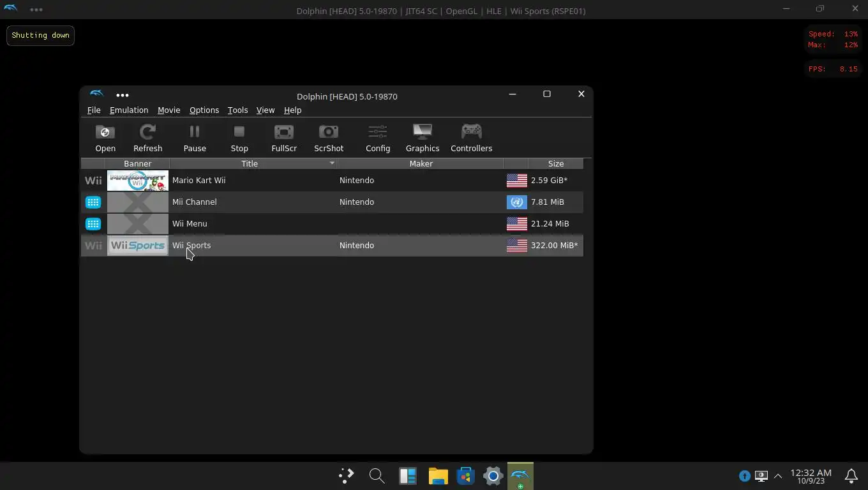Click the channel platform icon for Wii Menu
Screen dimensions: 868x490
93,224
